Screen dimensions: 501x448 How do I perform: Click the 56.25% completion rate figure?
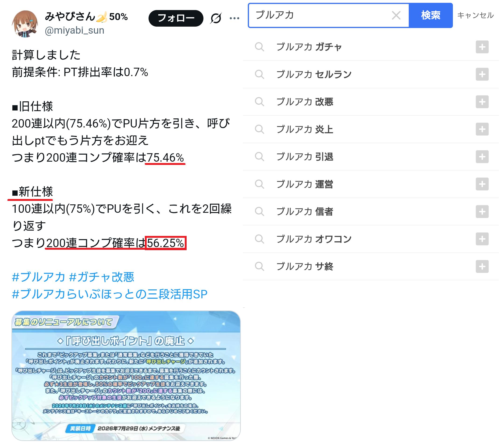165,243
